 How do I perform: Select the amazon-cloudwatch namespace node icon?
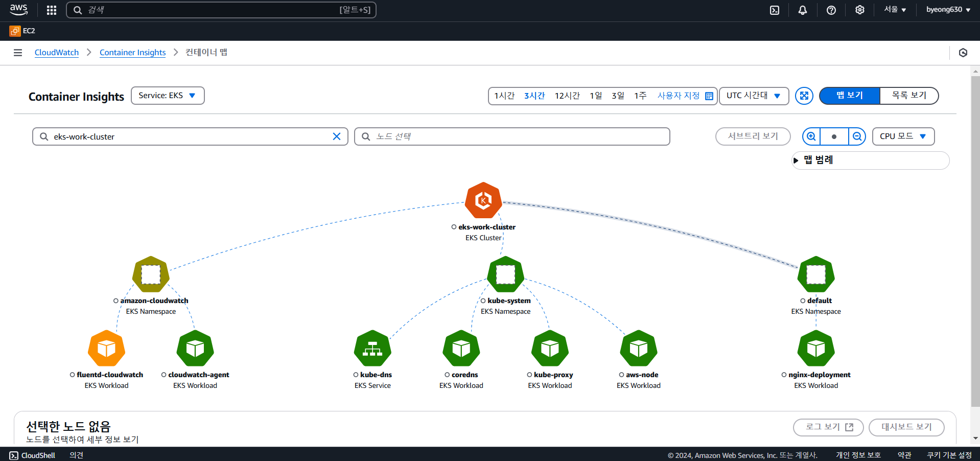click(x=151, y=274)
